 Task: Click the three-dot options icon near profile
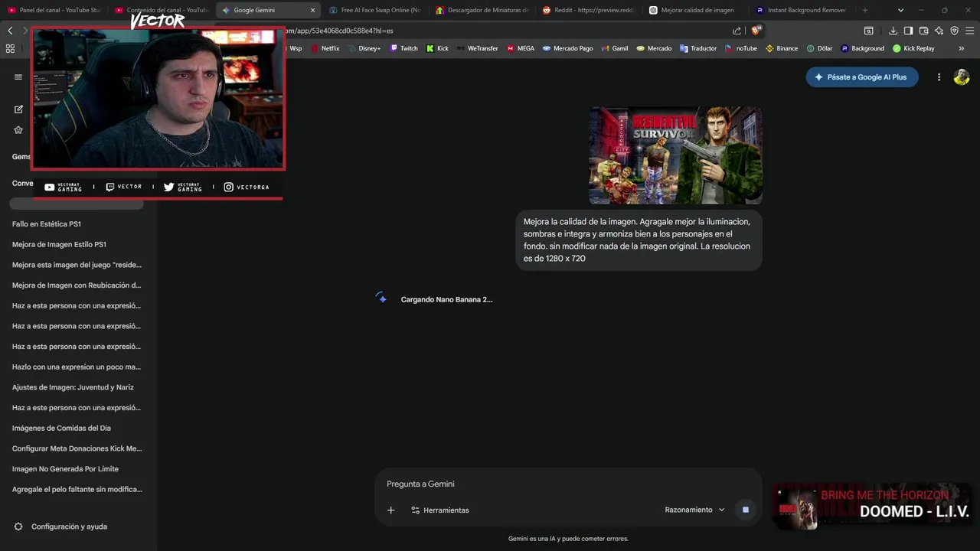pos(939,77)
